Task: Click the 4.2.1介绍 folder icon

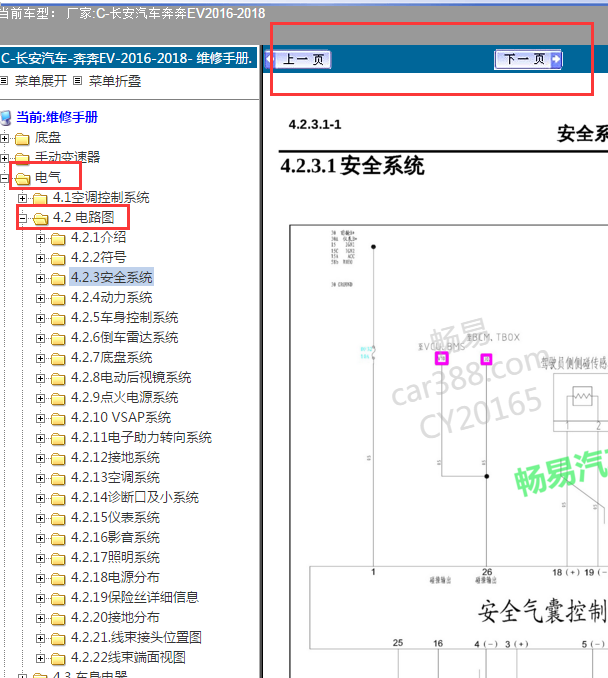Action: coord(58,239)
